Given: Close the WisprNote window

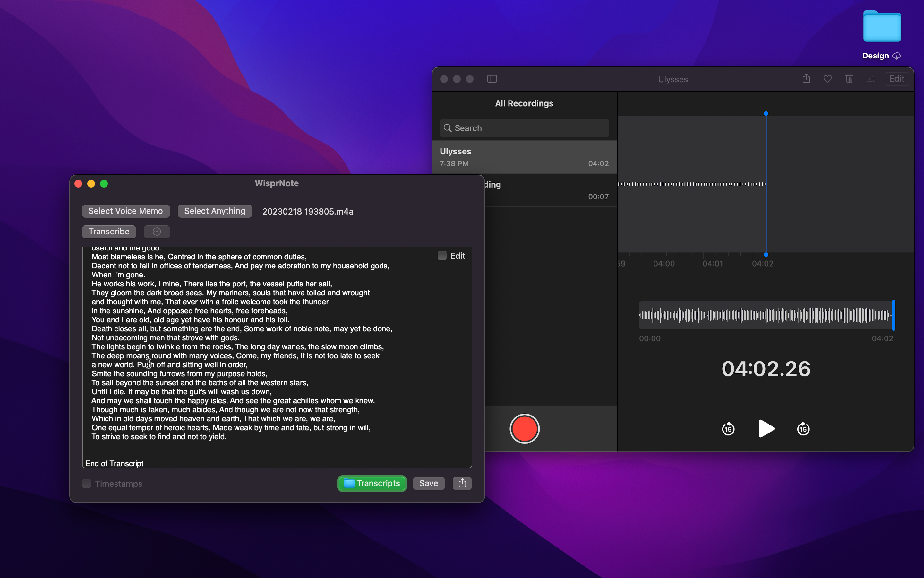Looking at the screenshot, I should (x=78, y=184).
